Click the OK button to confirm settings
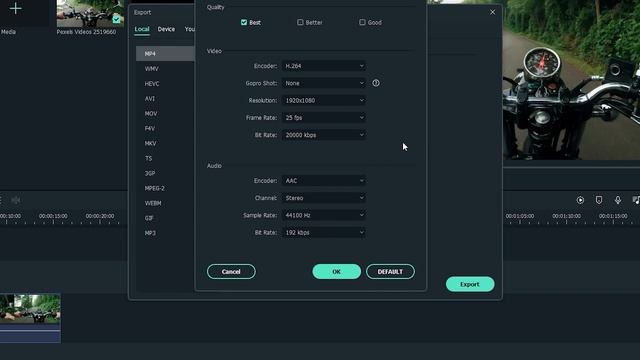The width and height of the screenshot is (640, 360). coord(336,271)
